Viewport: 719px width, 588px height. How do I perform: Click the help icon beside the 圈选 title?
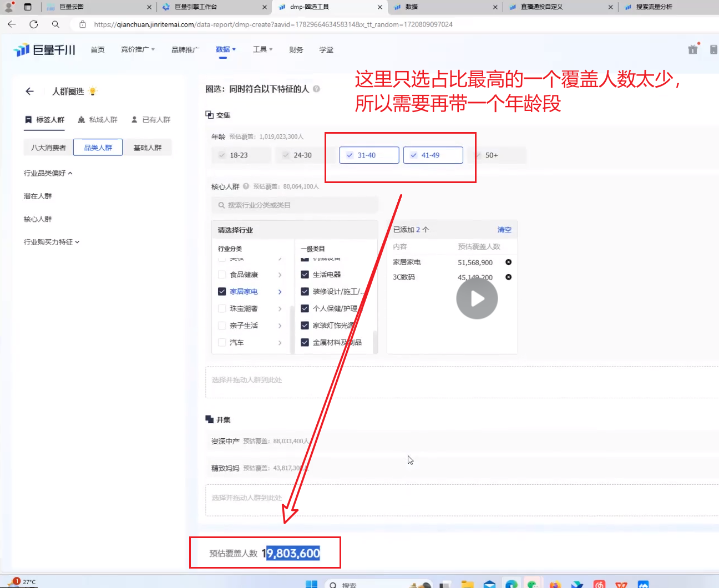pyautogui.click(x=316, y=89)
